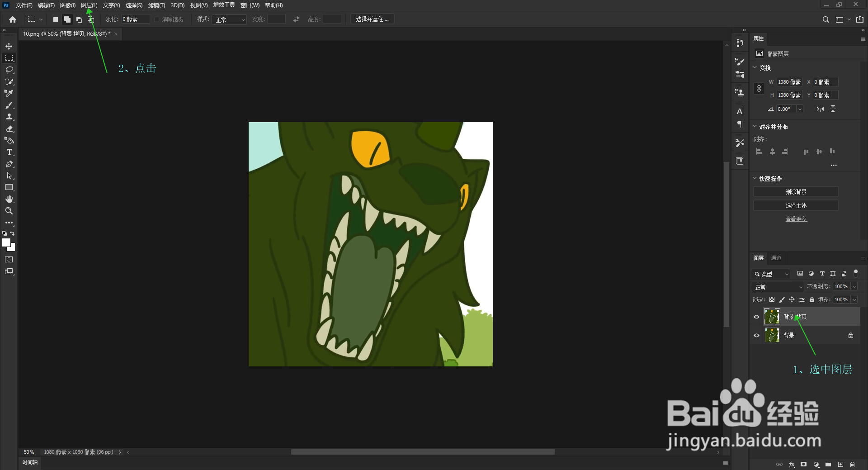Toggle Quick Mask mode
The image size is (868, 470).
tap(9, 260)
